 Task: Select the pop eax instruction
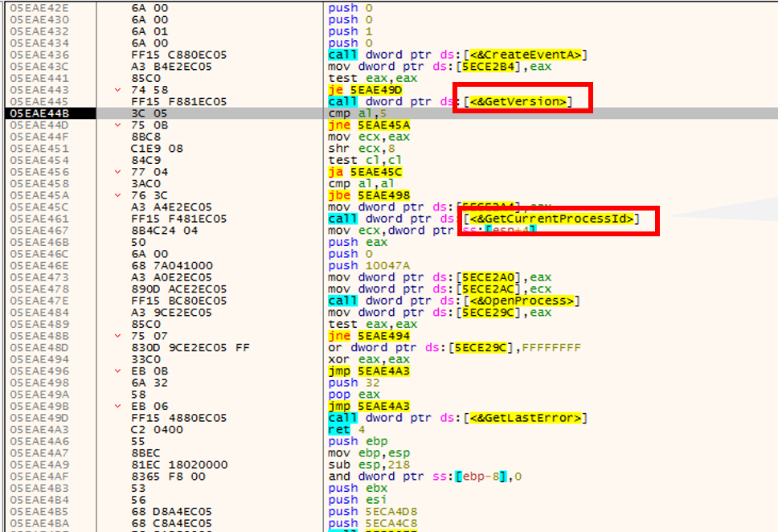pyautogui.click(x=354, y=395)
